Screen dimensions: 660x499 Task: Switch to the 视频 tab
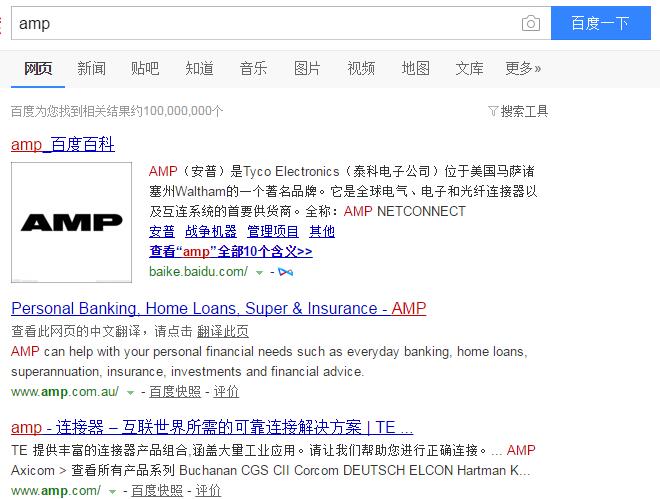point(361,68)
